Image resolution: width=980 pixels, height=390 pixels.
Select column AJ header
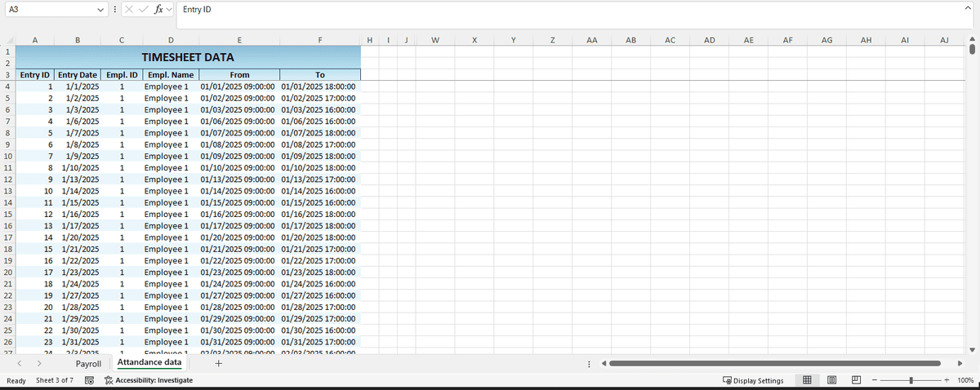pos(944,39)
